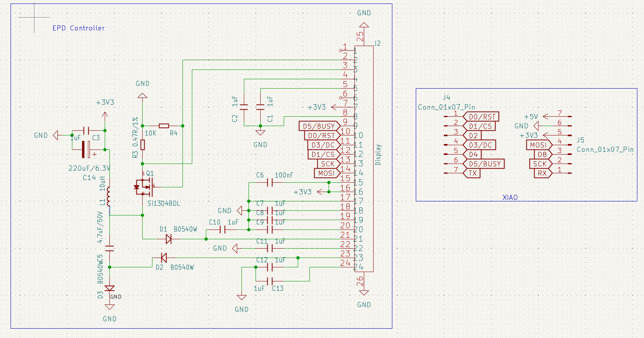Screen dimensions: 644x338
Task: Select the RX label on connector J5
Action: pos(542,173)
